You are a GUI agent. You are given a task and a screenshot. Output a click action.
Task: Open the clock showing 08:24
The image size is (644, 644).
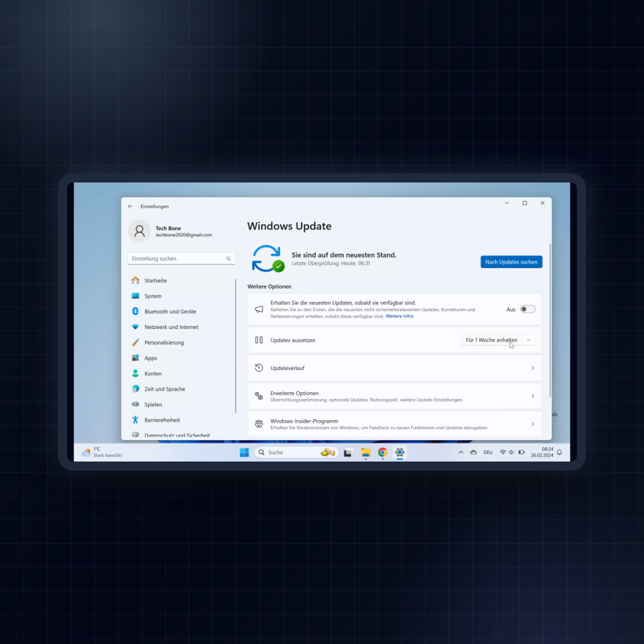tap(542, 452)
